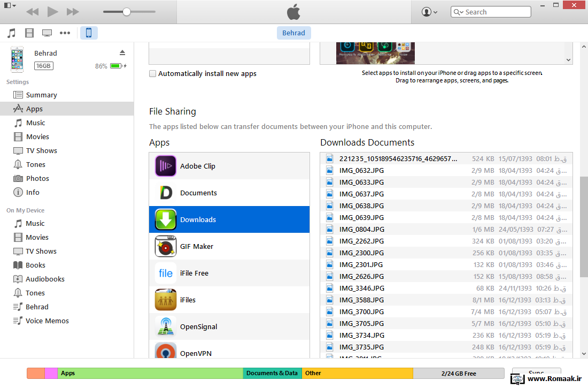The width and height of the screenshot is (588, 388).
Task: Click the Apps segment in storage bar
Action: coord(150,373)
